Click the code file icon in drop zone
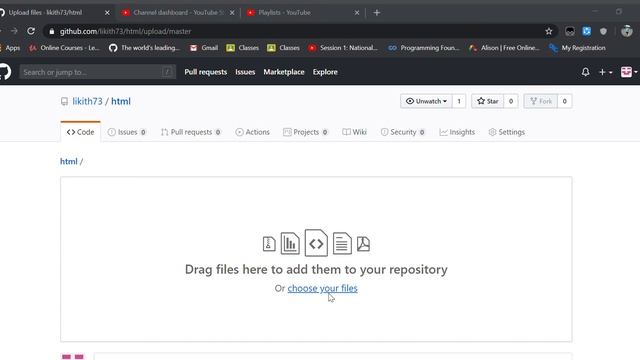 (316, 243)
